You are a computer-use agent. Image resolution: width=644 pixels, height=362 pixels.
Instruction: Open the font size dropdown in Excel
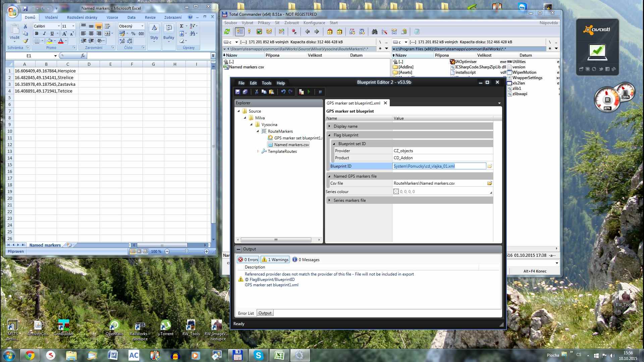[x=73, y=26]
